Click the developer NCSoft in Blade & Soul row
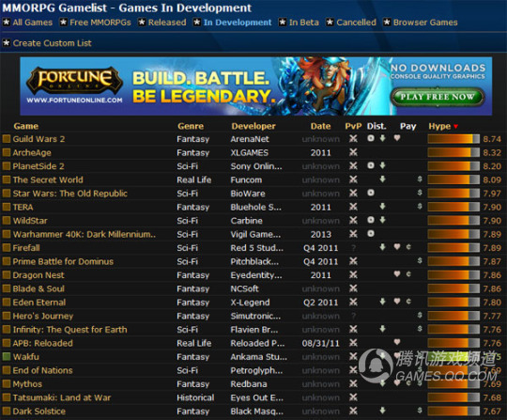 tap(244, 288)
